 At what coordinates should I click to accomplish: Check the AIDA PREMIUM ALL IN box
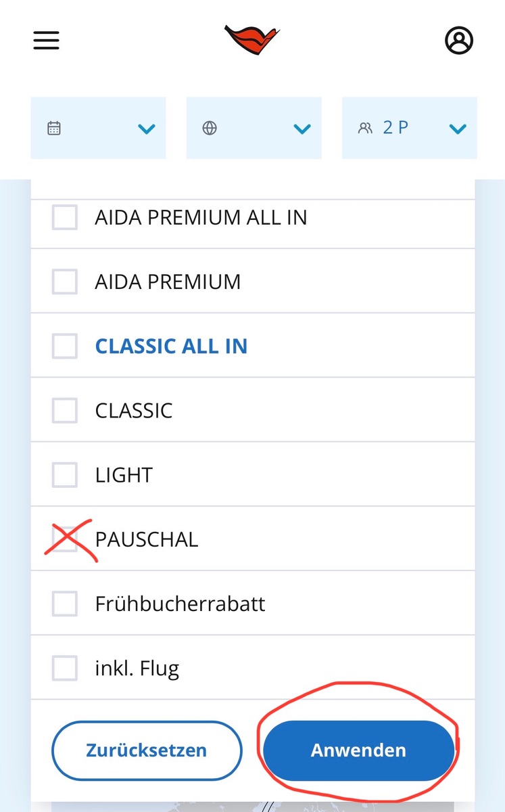pyautogui.click(x=65, y=217)
